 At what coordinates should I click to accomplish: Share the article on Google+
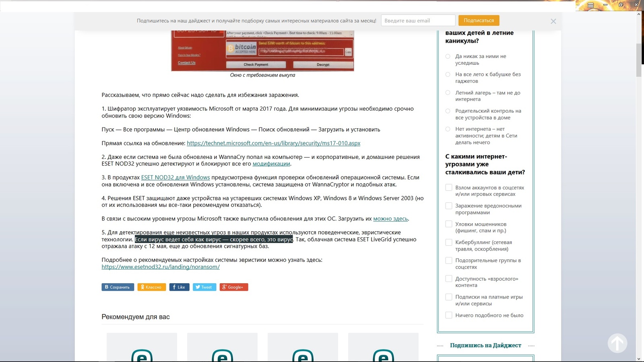(x=234, y=287)
